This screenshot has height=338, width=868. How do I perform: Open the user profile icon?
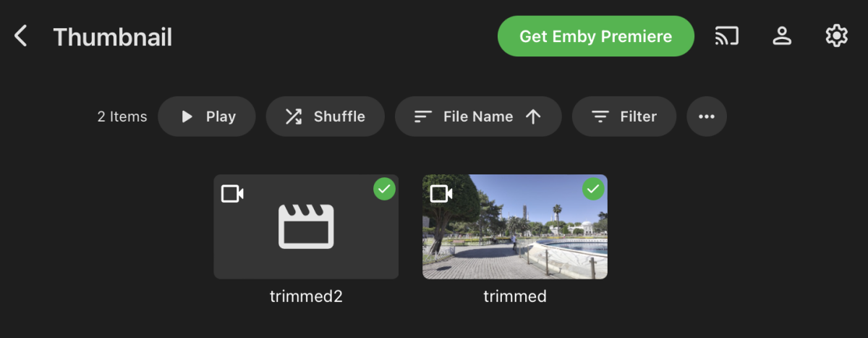pos(782,36)
